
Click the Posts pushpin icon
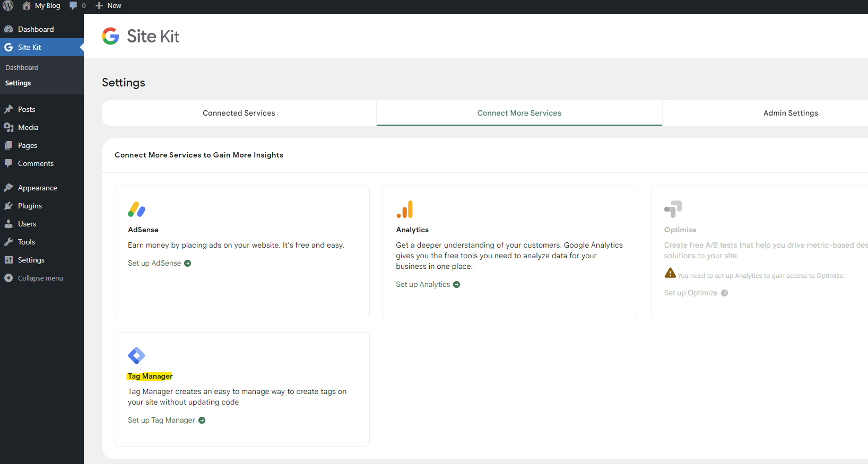8,109
